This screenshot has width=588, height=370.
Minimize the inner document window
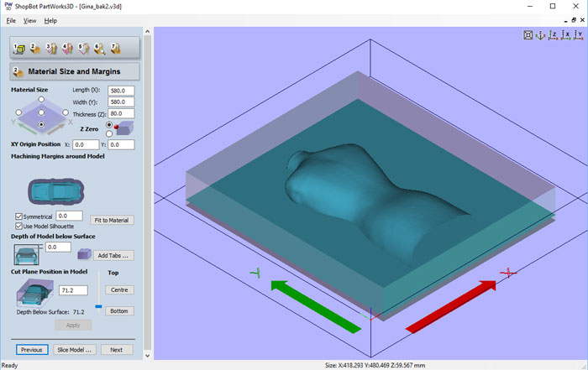(565, 20)
